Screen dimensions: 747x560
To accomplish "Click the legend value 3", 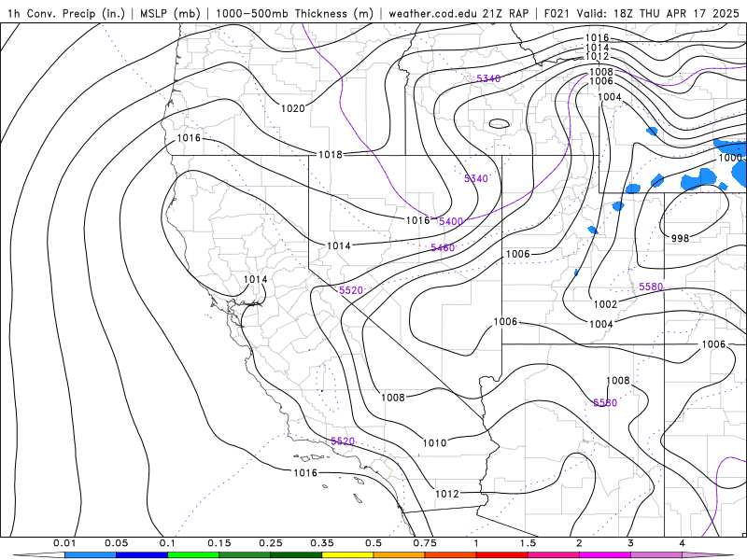I will [x=630, y=543].
